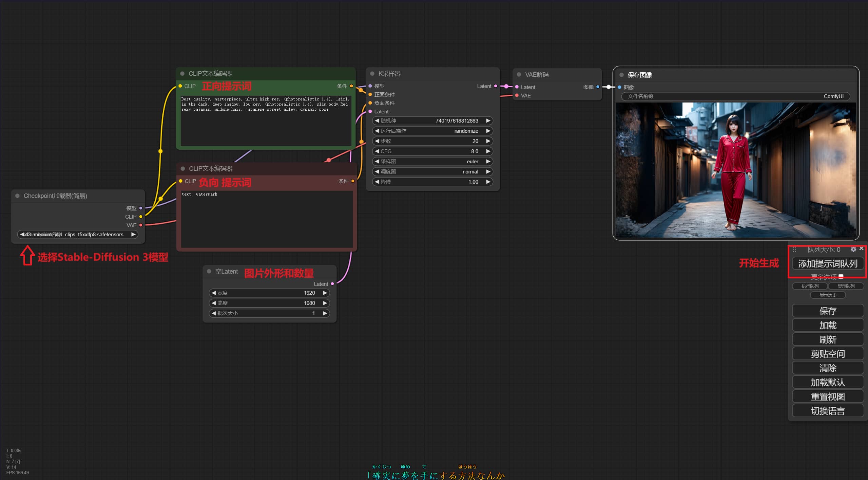
Task: Collapse 保存图像 node via title dot
Action: pyautogui.click(x=621, y=75)
